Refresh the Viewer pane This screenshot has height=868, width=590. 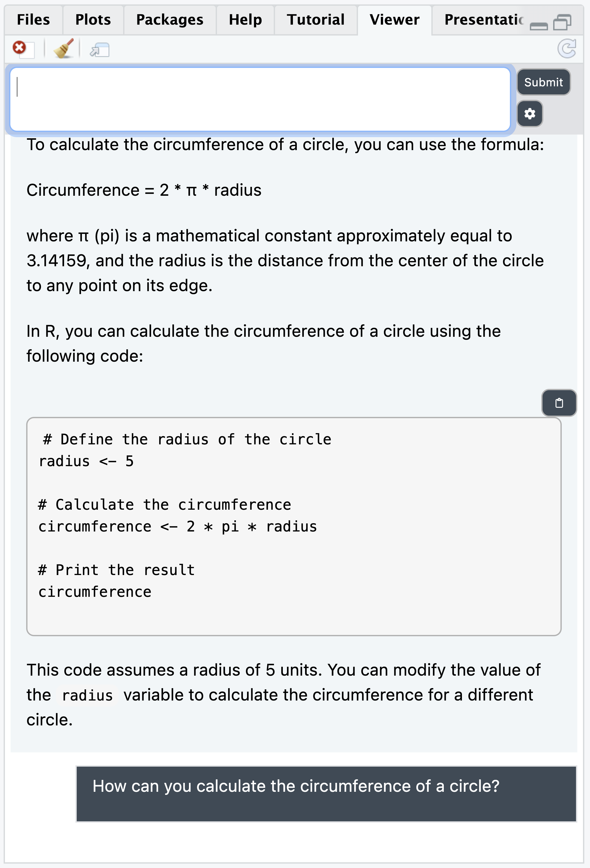(x=566, y=49)
